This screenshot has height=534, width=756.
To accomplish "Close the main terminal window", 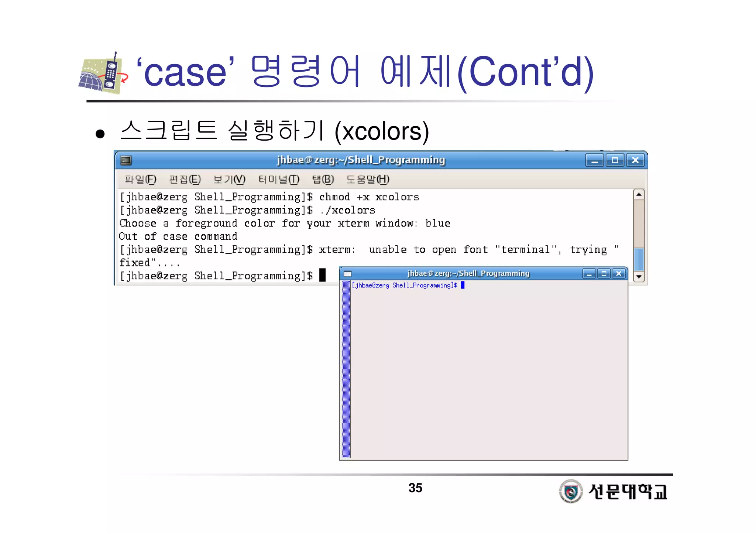I will pos(635,160).
